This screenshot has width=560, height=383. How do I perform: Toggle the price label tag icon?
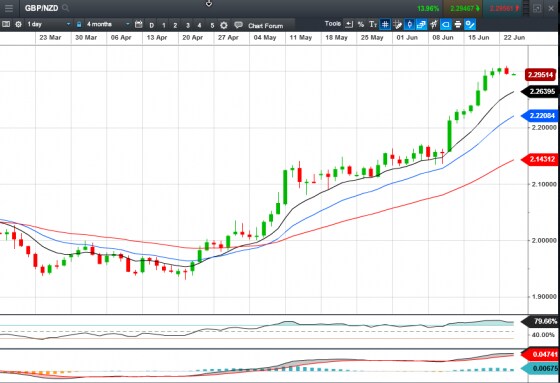[446, 24]
